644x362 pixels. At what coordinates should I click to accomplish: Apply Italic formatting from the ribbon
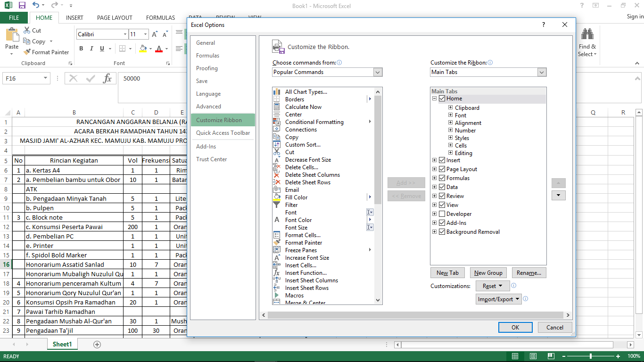91,49
